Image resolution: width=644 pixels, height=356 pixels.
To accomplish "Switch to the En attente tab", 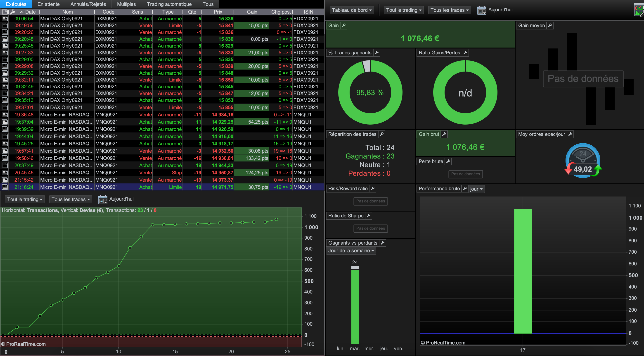I will pos(48,4).
